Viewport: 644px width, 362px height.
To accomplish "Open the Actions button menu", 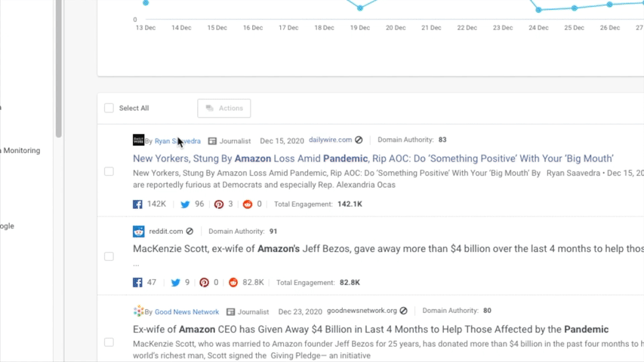I will (x=224, y=109).
